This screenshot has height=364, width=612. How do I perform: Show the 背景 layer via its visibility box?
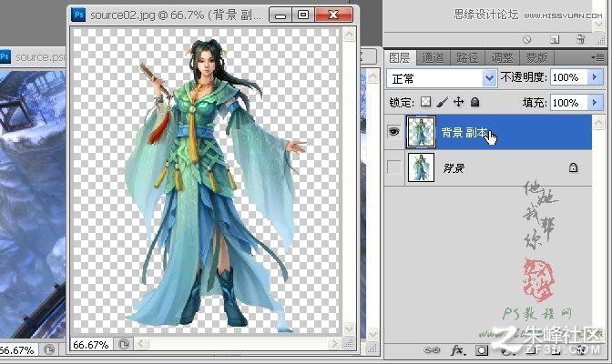(393, 167)
